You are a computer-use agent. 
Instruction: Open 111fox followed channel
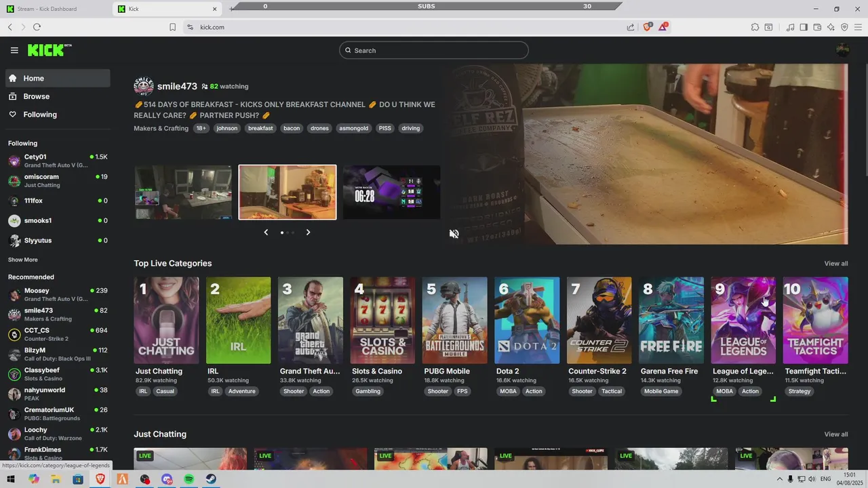point(58,201)
